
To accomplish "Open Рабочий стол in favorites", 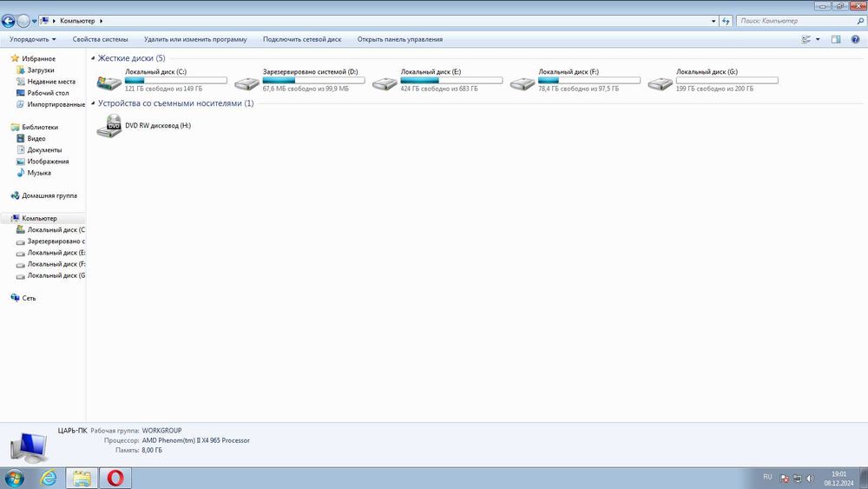I will [48, 93].
